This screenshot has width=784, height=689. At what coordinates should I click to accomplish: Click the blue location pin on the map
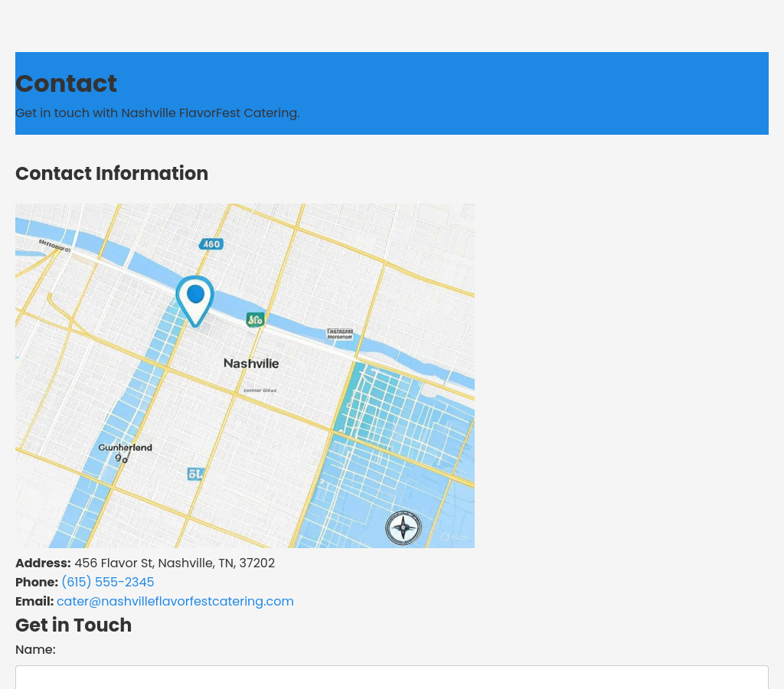click(x=195, y=299)
